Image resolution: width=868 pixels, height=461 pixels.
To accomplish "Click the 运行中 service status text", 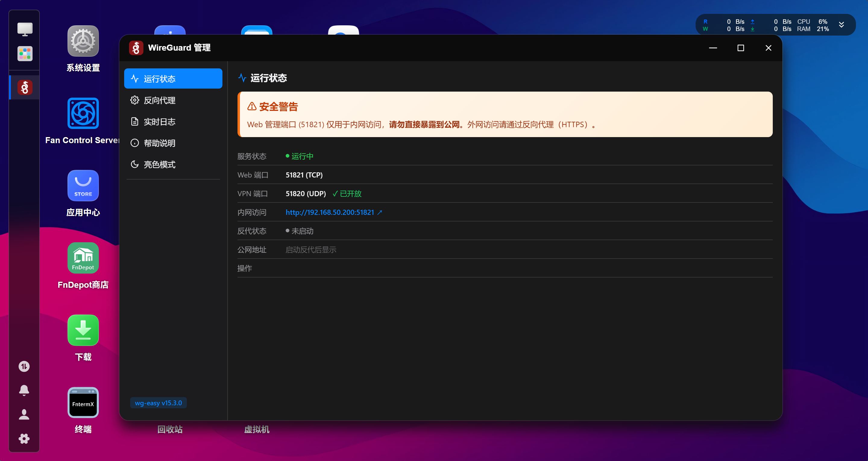I will [302, 156].
